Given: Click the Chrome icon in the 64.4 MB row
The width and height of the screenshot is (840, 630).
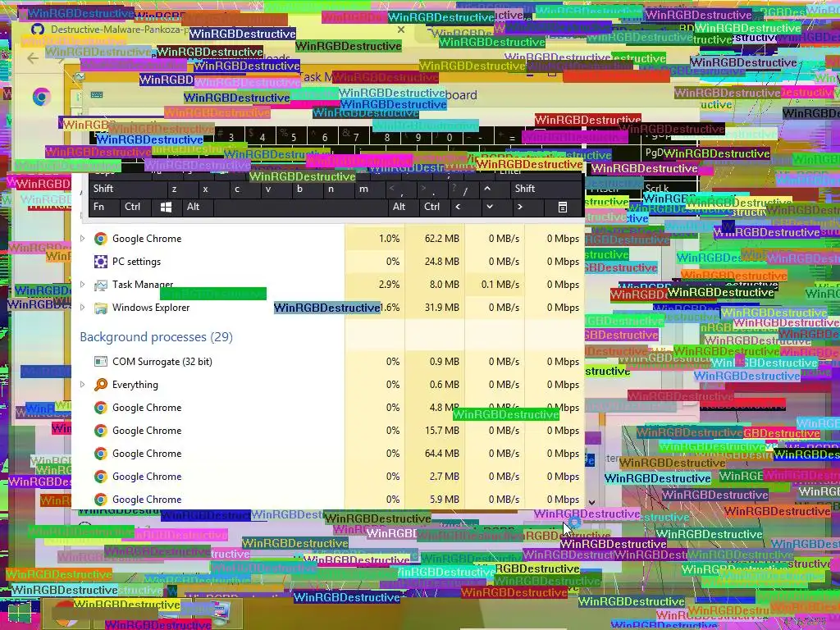Looking at the screenshot, I should 100,454.
